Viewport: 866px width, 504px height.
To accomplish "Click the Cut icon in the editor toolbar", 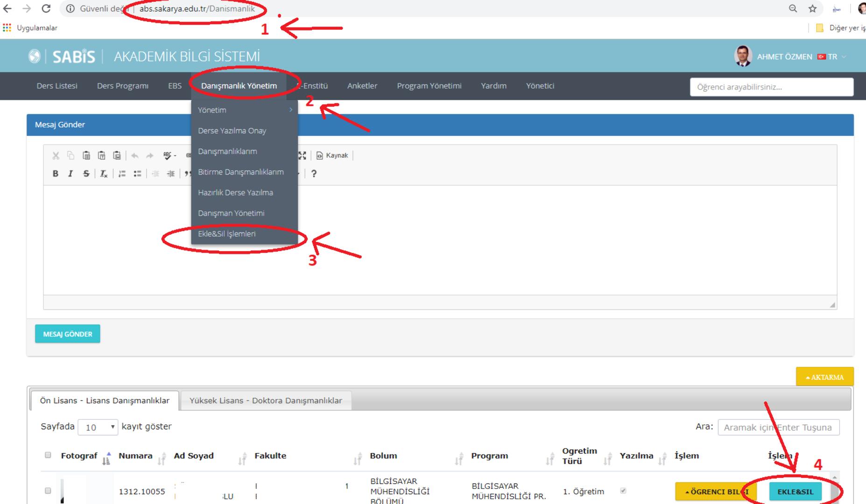I will tap(56, 155).
